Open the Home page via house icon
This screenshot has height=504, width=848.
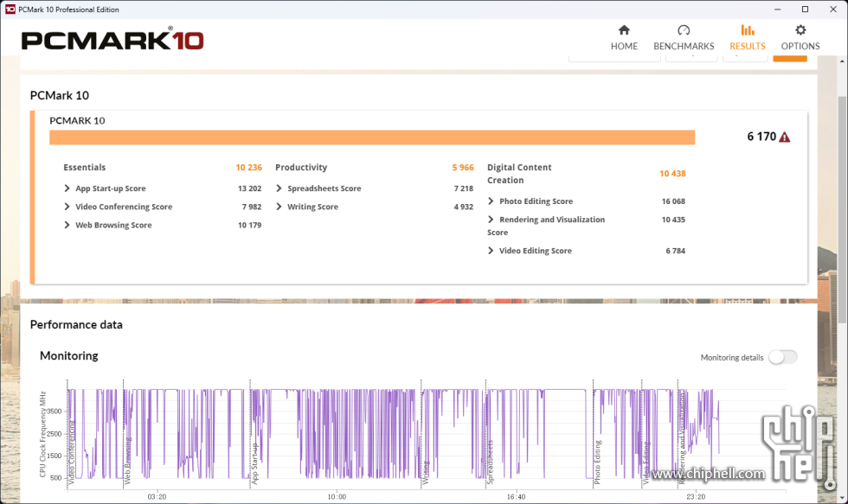tap(624, 30)
